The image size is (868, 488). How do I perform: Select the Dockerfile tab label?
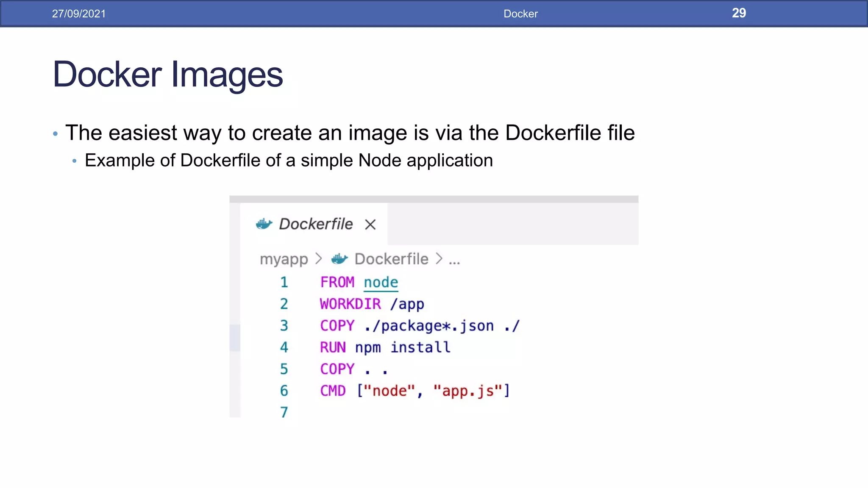click(x=316, y=224)
